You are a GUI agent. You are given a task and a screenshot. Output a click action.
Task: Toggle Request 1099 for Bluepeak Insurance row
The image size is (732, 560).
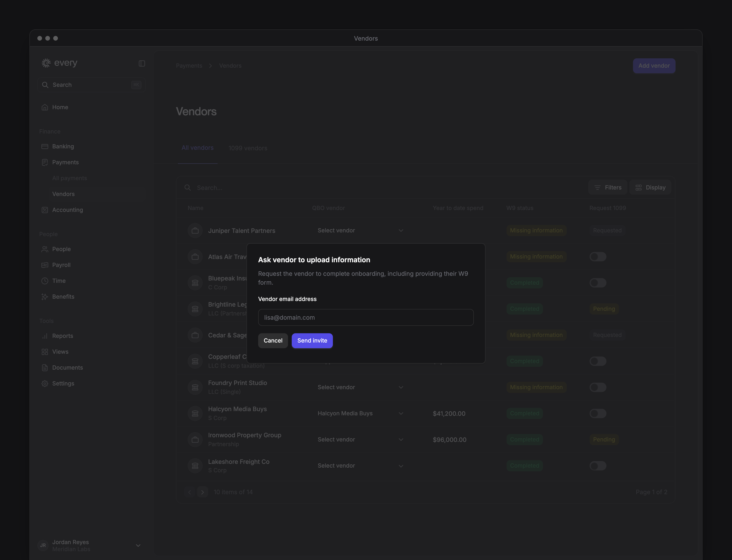tap(598, 283)
